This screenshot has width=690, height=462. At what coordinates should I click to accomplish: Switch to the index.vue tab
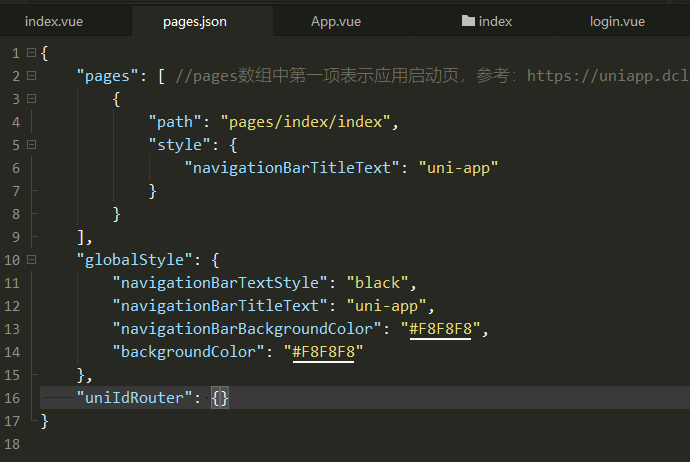click(54, 22)
